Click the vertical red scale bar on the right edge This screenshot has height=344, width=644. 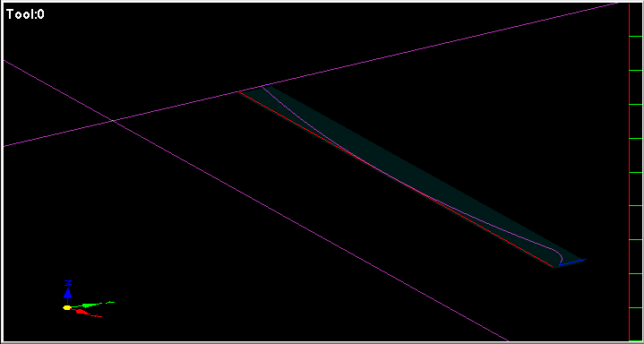point(630,172)
